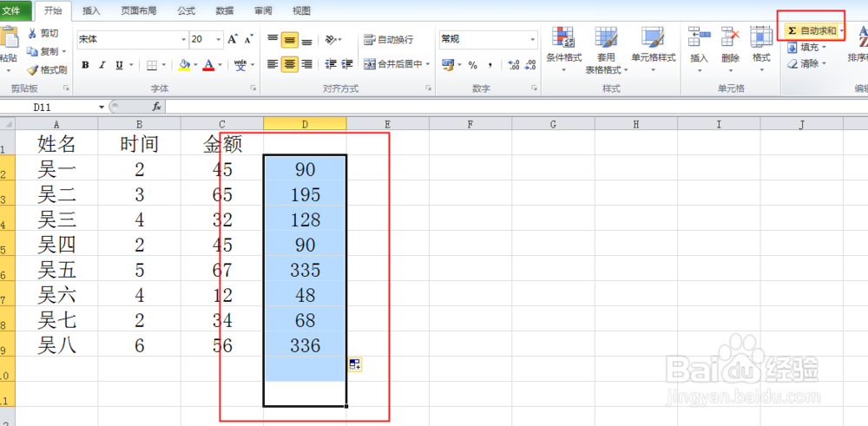Set top vertical alignment
Image resolution: width=868 pixels, height=426 pixels.
coord(273,39)
